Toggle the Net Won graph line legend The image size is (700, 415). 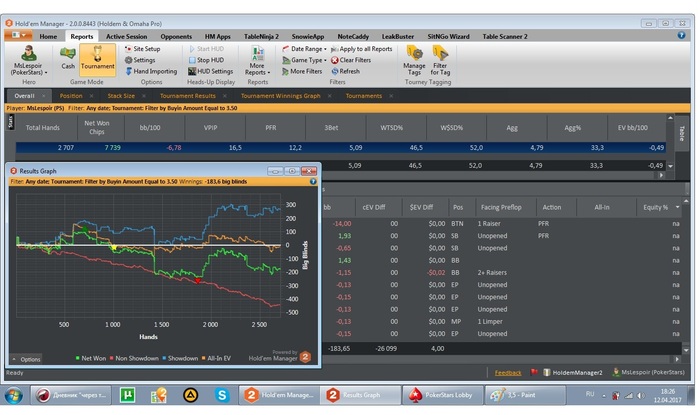[91, 358]
